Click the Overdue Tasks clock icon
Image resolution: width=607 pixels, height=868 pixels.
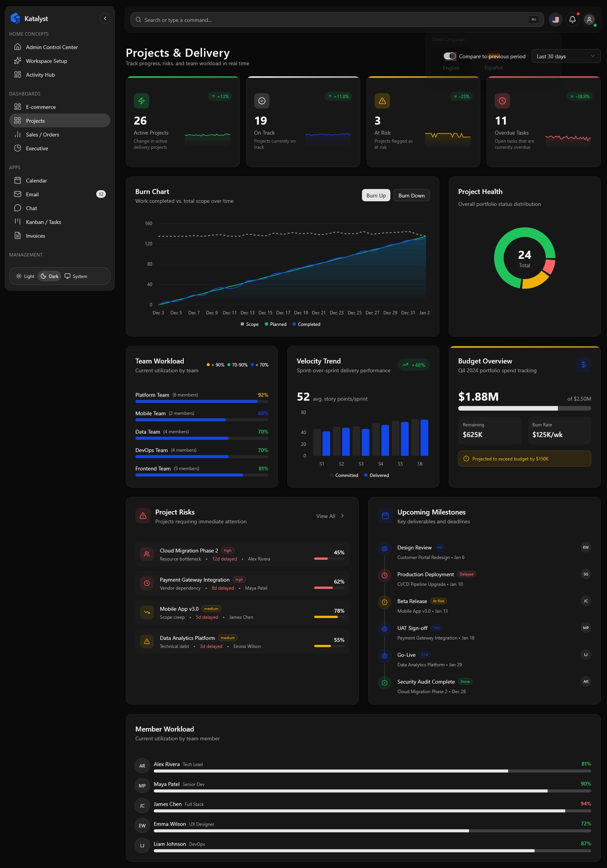pos(502,101)
